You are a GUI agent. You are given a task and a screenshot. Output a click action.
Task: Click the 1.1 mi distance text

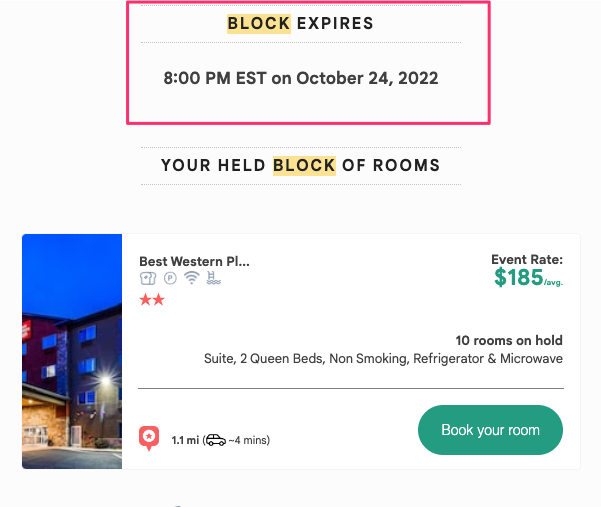(185, 440)
